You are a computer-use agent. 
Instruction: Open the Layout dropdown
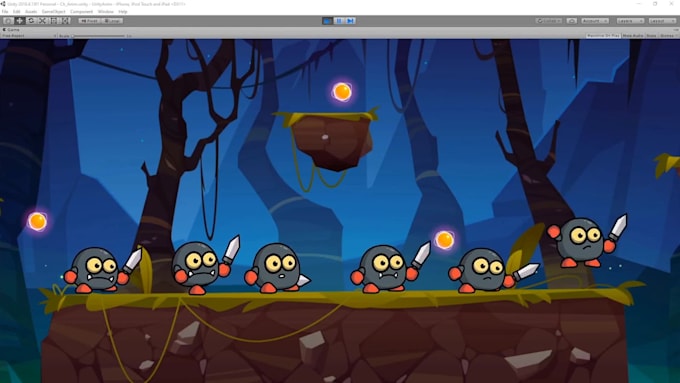point(662,21)
